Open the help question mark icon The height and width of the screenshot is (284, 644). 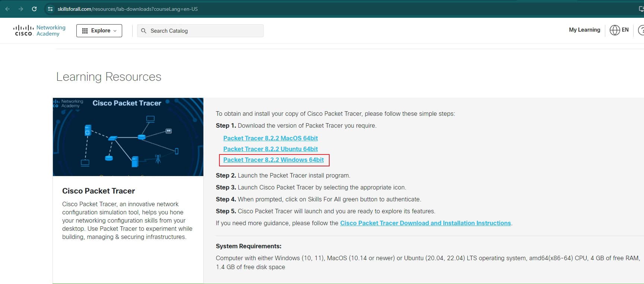click(x=641, y=30)
